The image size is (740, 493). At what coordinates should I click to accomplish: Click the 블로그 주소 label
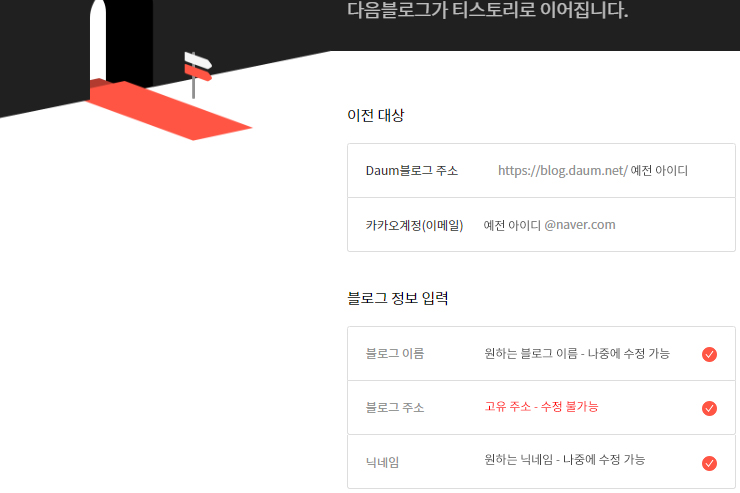tap(395, 407)
